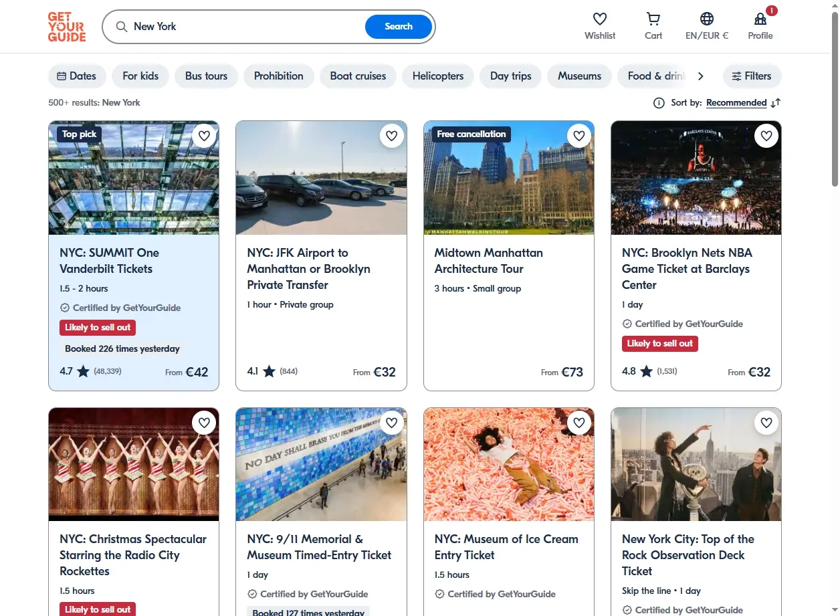Select the Helicopters filter chip
Image resolution: width=840 pixels, height=616 pixels.
[x=438, y=76]
